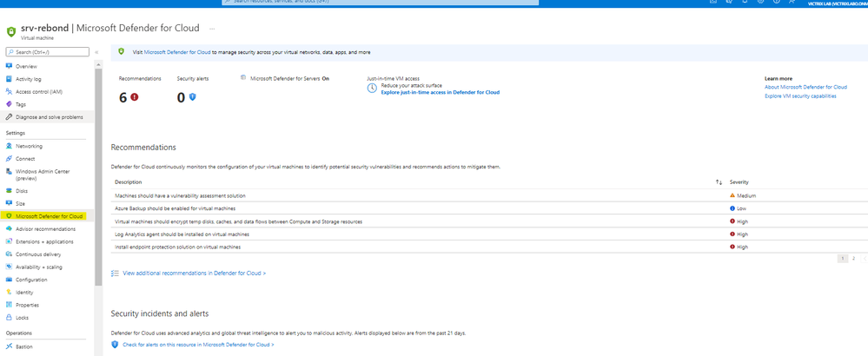Open 'Log Analytics agent should be installed' recommendation
Viewport: 868px width, 356px height.
coord(182,234)
